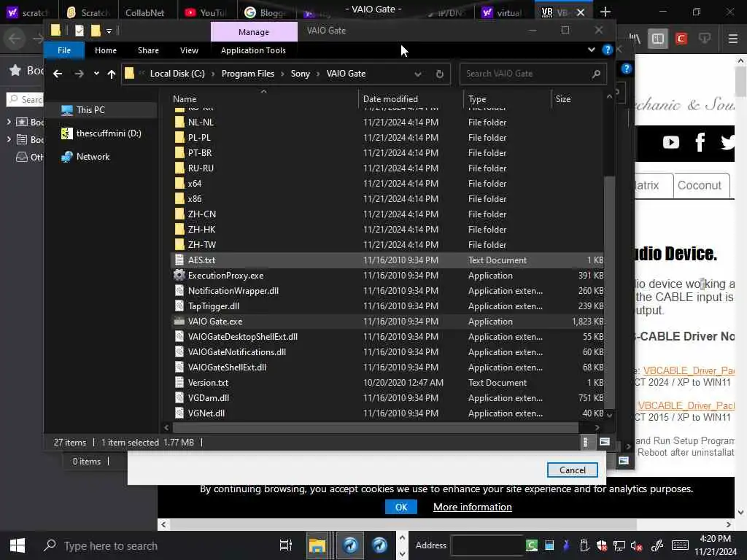Switch to details view icon in status bar
Screen dimensions: 747x560
click(586, 443)
